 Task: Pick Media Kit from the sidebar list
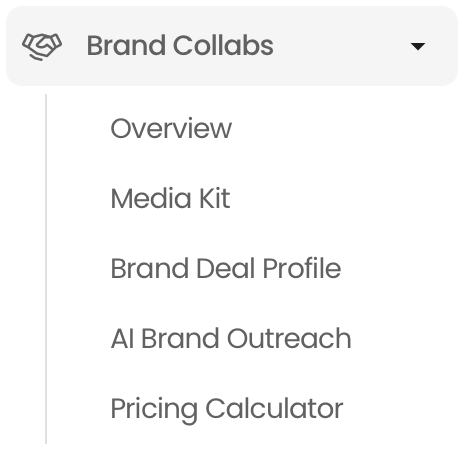pyautogui.click(x=170, y=198)
